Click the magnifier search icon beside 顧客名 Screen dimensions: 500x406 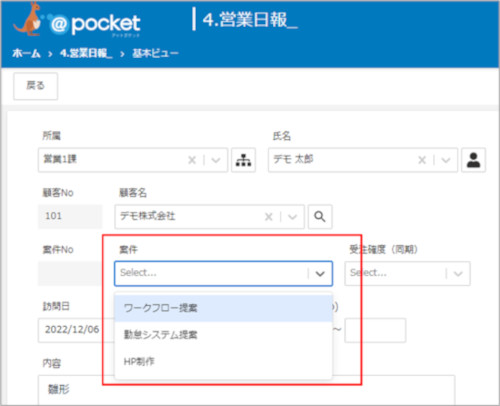click(320, 217)
